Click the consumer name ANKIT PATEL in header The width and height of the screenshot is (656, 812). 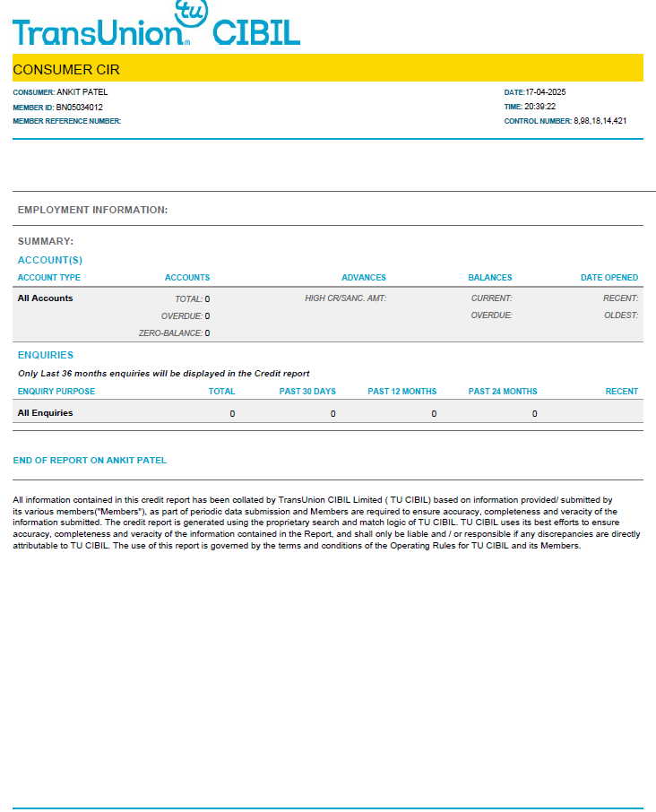tap(82, 92)
